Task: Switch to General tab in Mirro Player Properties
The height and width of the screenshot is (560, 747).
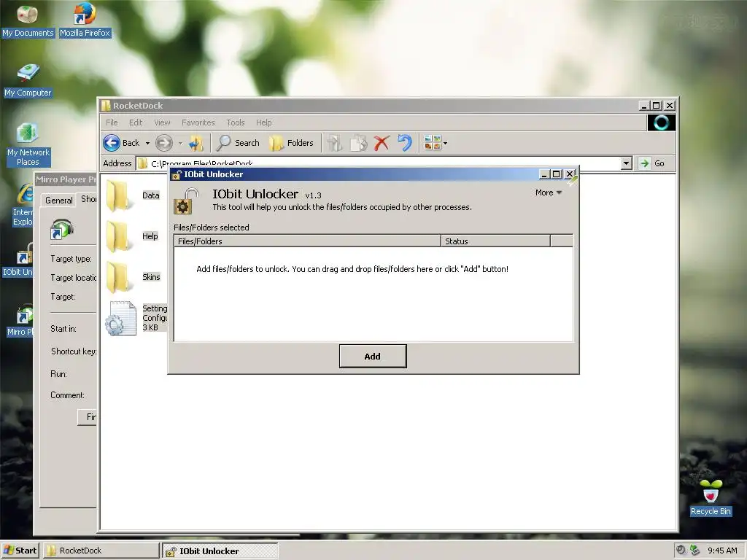Action: click(59, 201)
